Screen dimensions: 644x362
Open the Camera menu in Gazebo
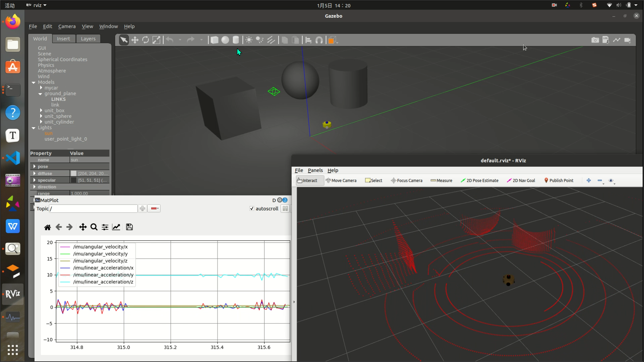pyautogui.click(x=67, y=26)
